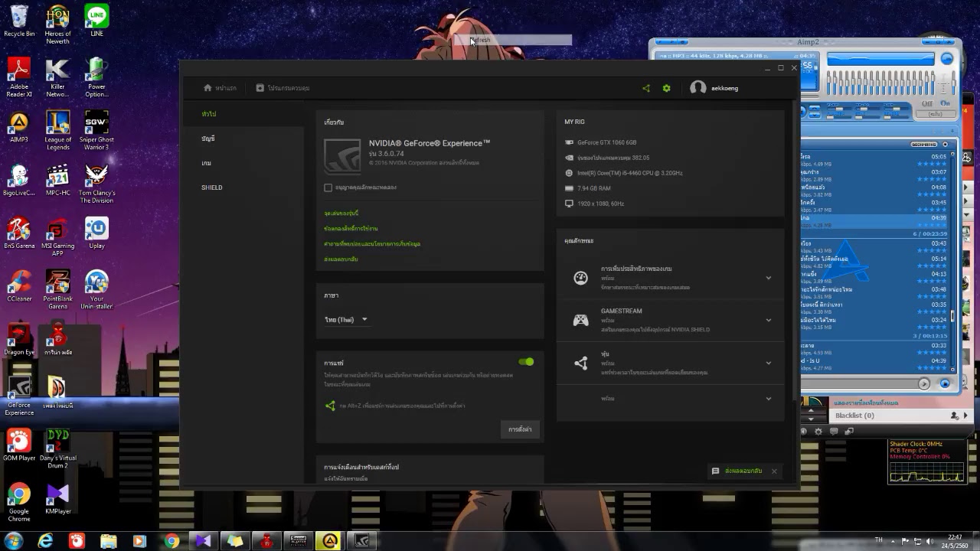Viewport: 980px width, 551px height.
Task: Select the Aimp2 track with duration 04:08
Action: (874, 191)
